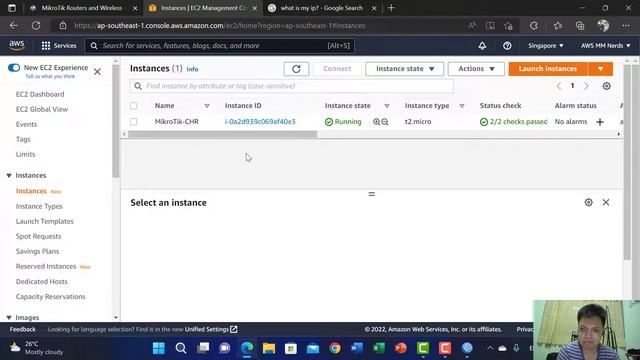Refresh the instances list
The image size is (640, 360).
click(x=296, y=69)
